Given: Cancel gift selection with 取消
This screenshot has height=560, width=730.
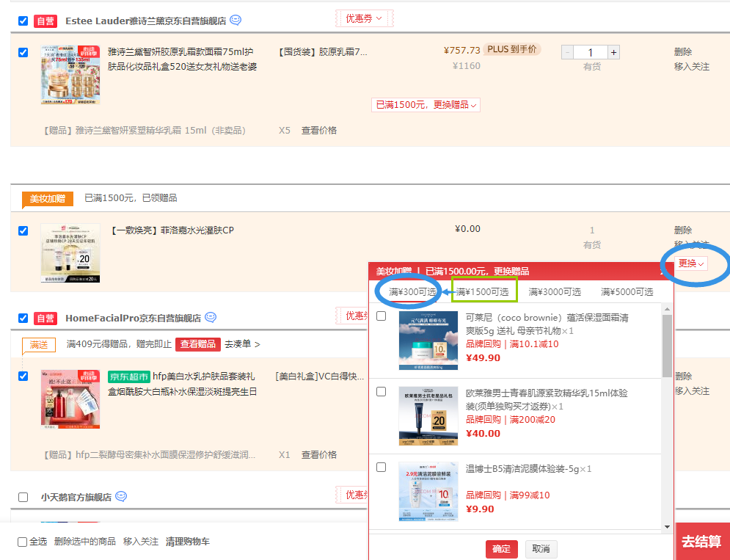Looking at the screenshot, I should [x=541, y=549].
